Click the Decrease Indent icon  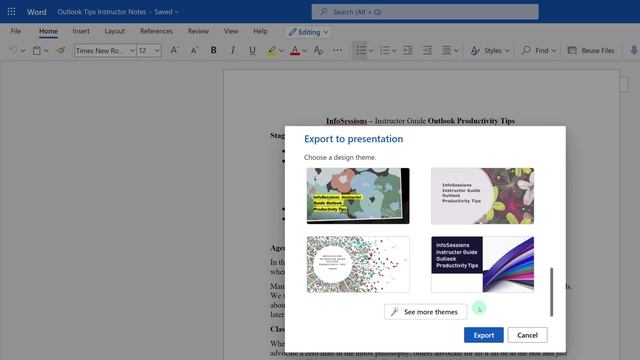point(408,50)
